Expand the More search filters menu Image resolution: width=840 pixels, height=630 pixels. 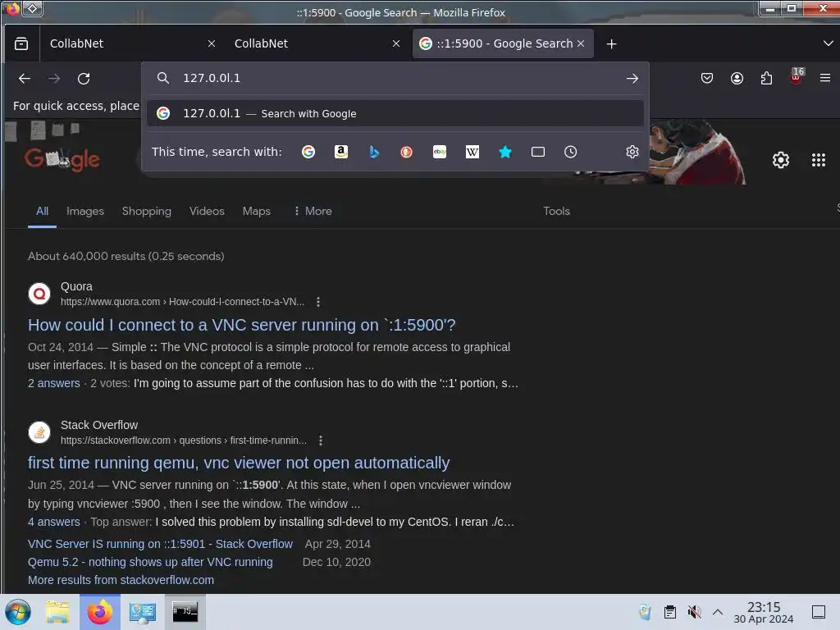pos(313,211)
